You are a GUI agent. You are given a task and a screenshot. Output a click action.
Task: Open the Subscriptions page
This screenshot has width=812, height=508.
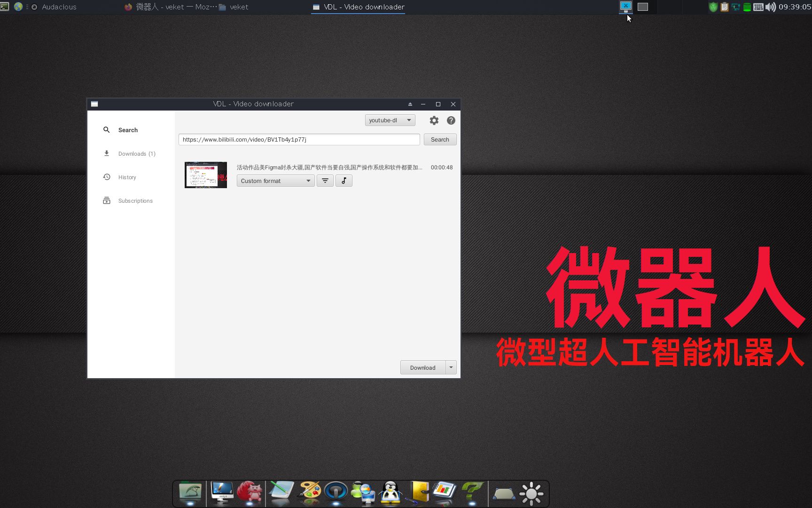pyautogui.click(x=135, y=201)
